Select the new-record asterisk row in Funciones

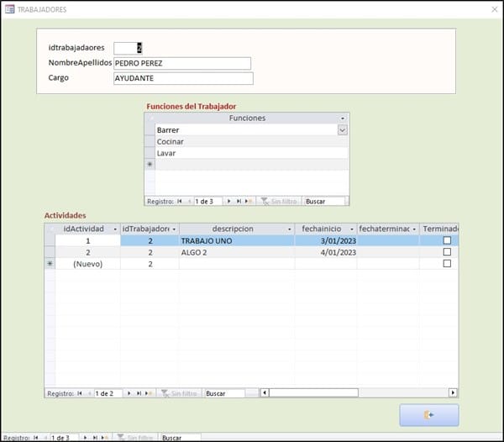[150, 165]
